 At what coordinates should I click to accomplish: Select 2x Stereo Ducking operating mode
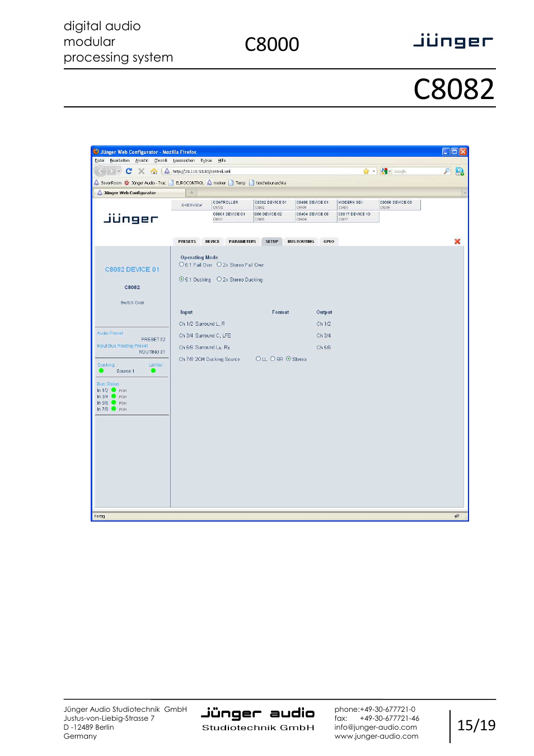tap(219, 279)
